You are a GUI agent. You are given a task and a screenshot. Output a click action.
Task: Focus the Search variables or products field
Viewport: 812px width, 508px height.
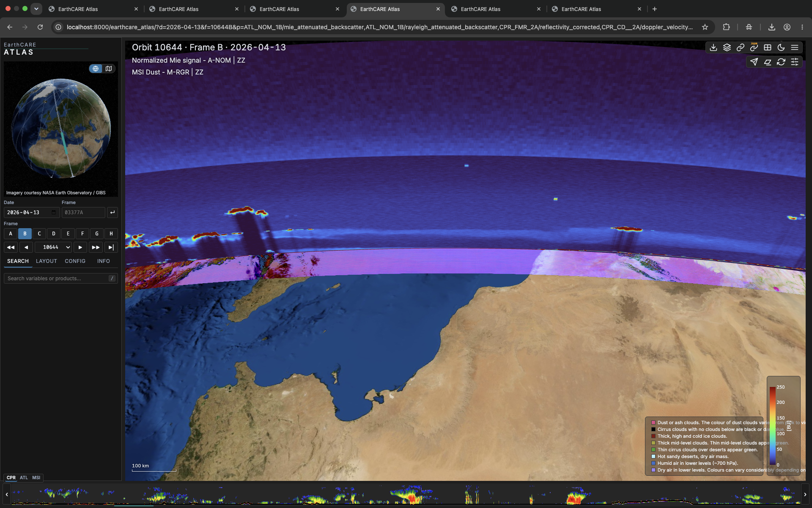pos(61,279)
